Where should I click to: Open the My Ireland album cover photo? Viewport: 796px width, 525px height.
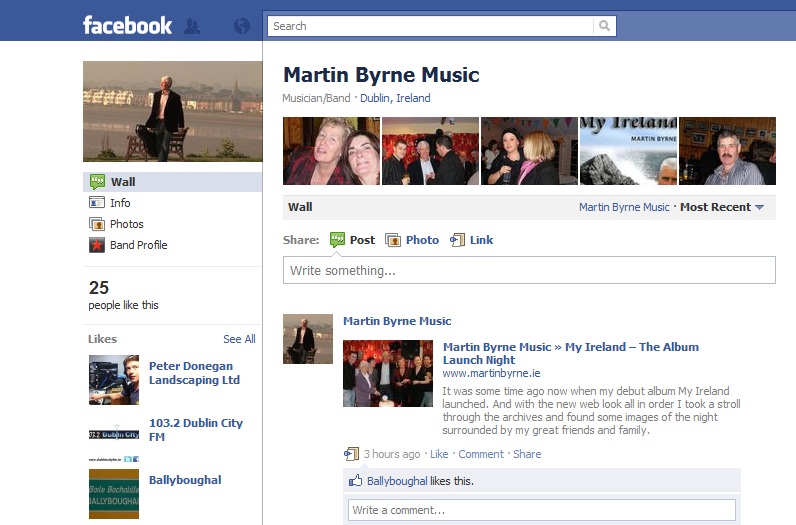pos(628,151)
